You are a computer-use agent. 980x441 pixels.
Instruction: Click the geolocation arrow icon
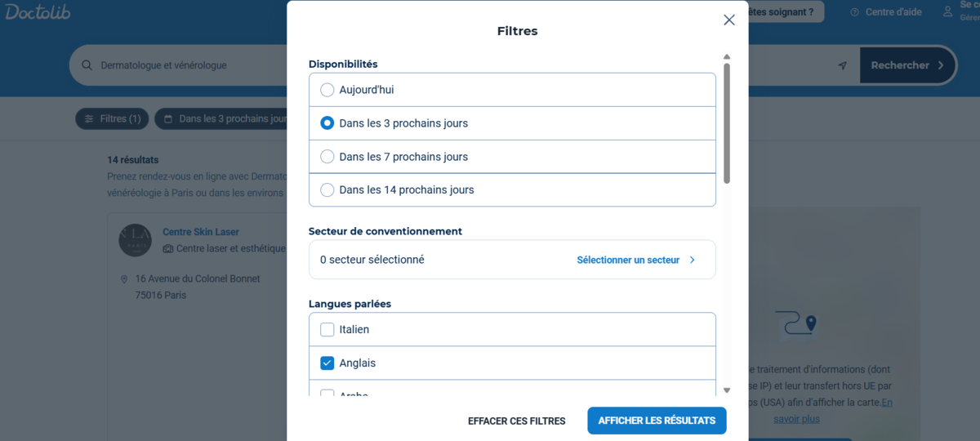[x=843, y=65]
